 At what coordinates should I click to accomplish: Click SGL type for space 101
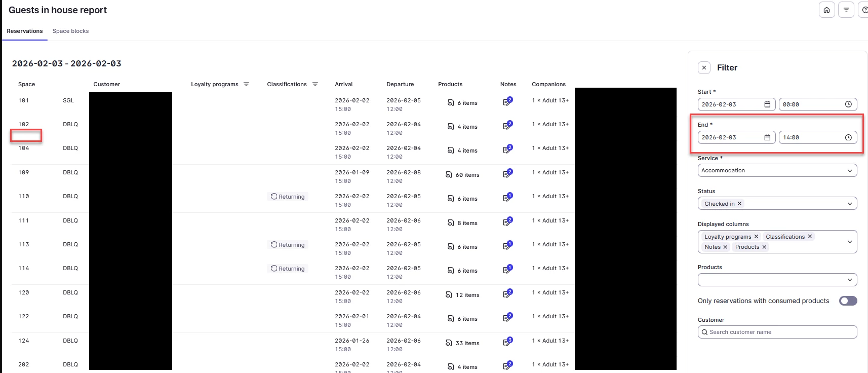(68, 100)
